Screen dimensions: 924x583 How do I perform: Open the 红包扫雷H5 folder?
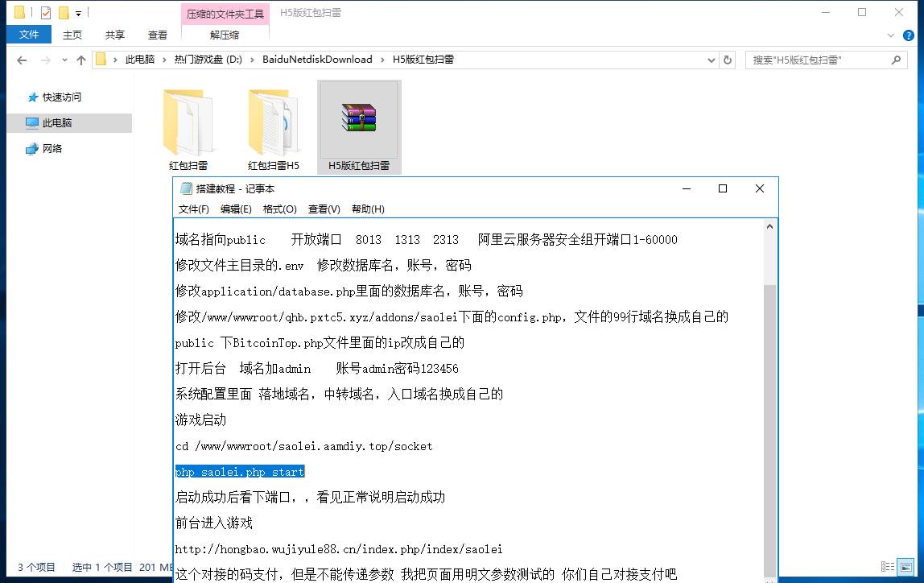click(x=274, y=129)
